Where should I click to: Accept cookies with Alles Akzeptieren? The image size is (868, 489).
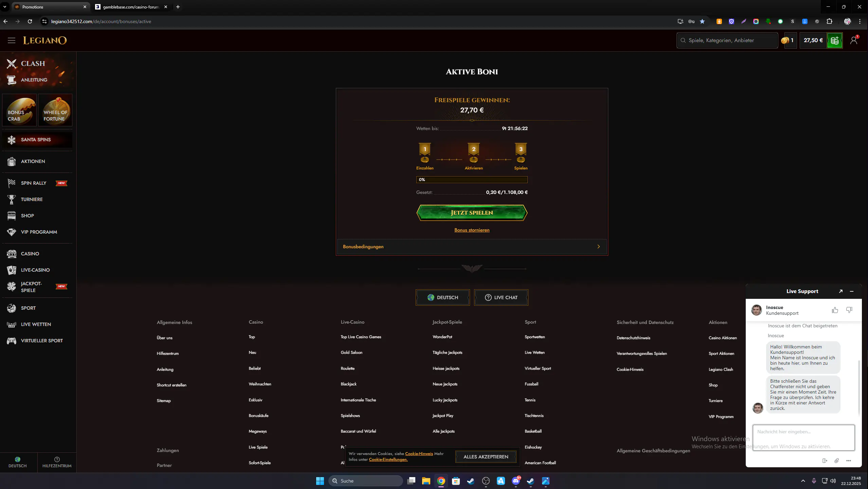pos(486,457)
